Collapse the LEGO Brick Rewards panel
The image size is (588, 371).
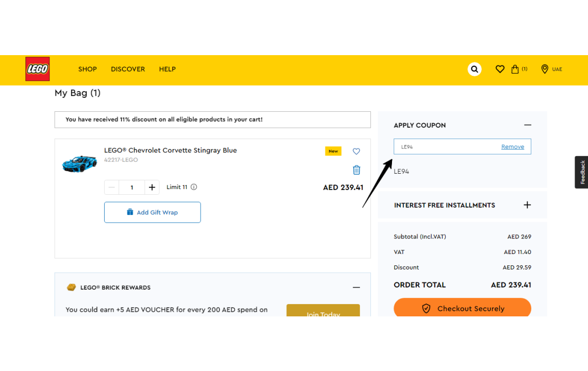356,288
